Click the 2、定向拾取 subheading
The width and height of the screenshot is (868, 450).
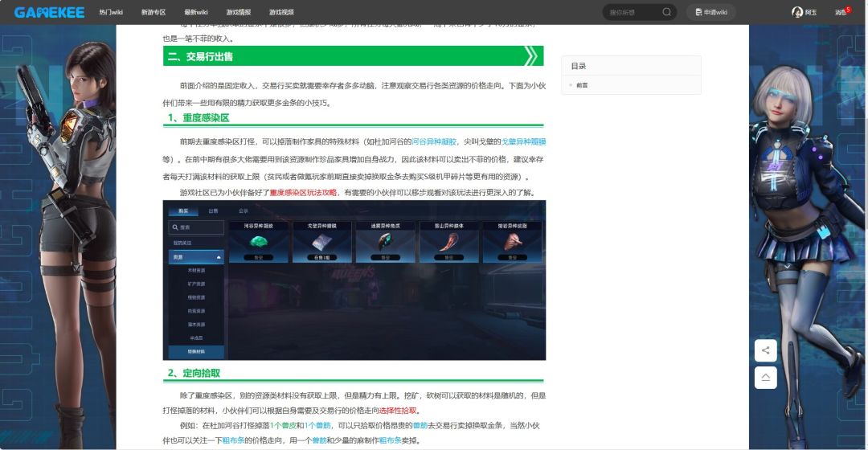194,373
